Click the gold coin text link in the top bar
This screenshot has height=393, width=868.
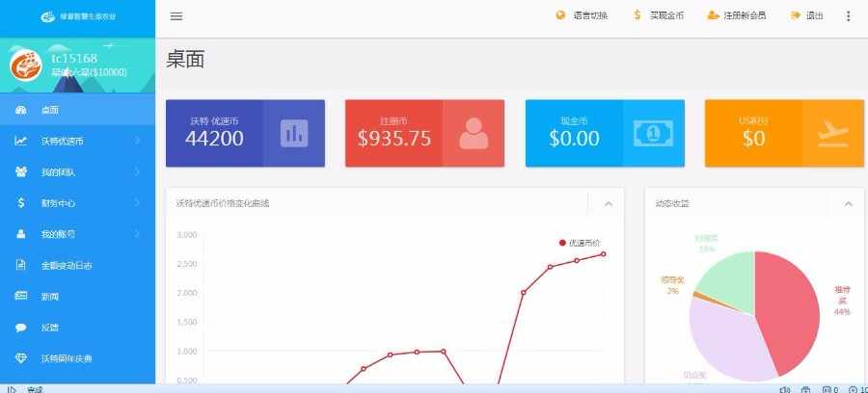666,16
